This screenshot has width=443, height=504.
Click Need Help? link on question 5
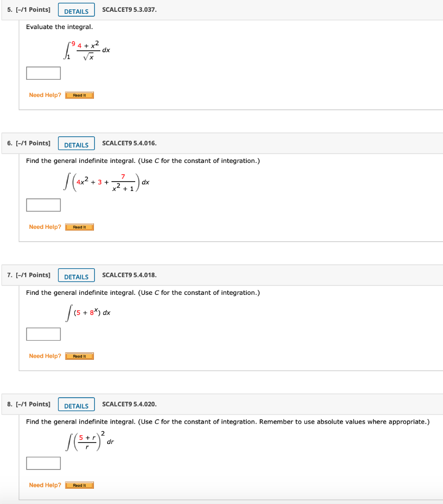point(45,95)
